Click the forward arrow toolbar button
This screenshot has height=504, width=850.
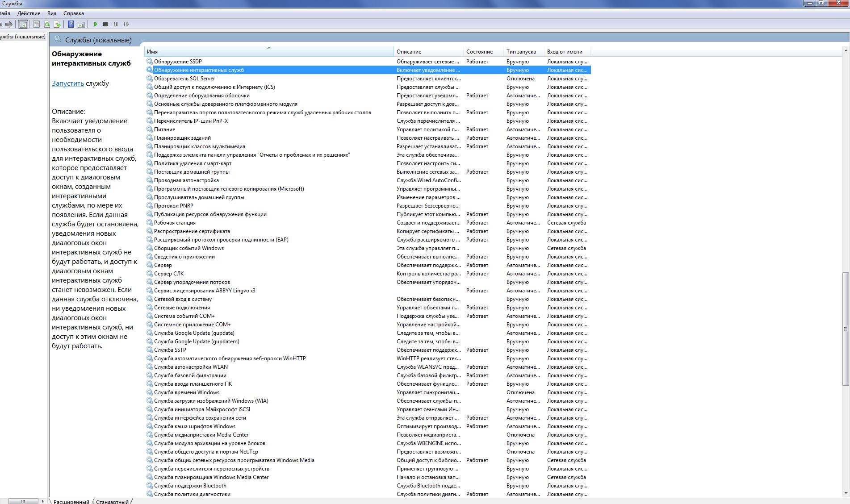[x=8, y=24]
